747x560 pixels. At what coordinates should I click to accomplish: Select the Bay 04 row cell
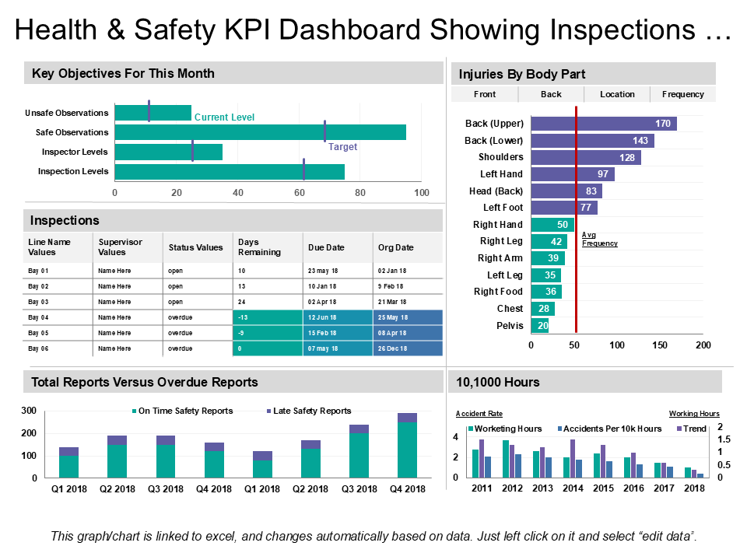[58, 317]
